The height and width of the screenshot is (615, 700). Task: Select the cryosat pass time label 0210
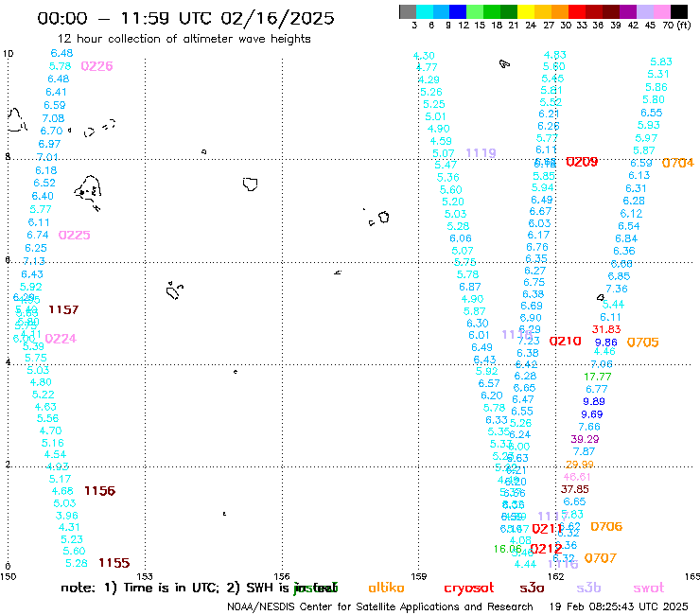pos(565,342)
